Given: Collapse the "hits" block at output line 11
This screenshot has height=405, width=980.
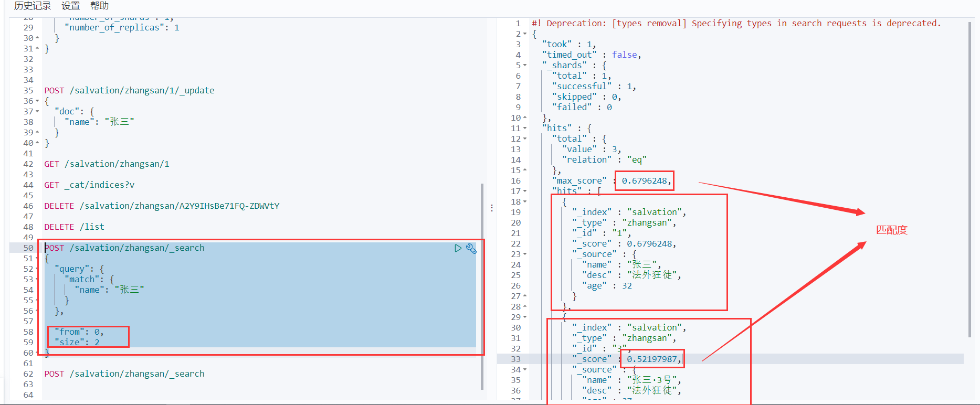Looking at the screenshot, I should click(525, 128).
